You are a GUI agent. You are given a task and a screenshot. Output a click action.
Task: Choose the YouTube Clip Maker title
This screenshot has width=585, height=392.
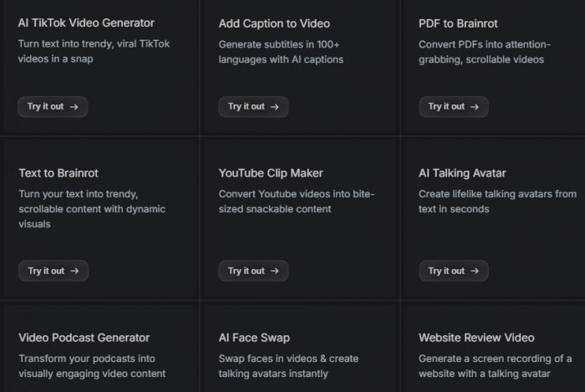[x=270, y=173]
